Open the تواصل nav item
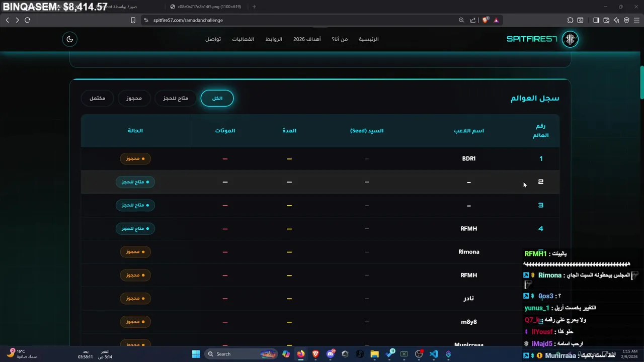644x362 pixels. (213, 39)
